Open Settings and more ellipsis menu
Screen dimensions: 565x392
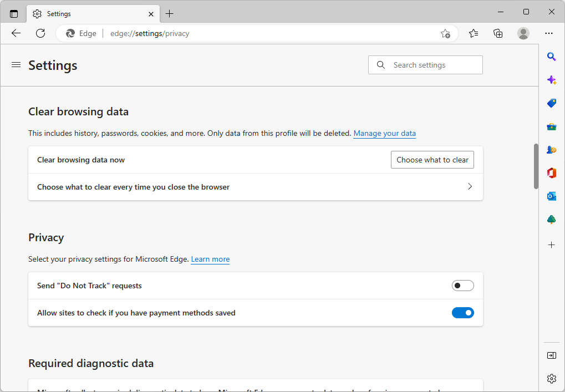[x=549, y=33]
